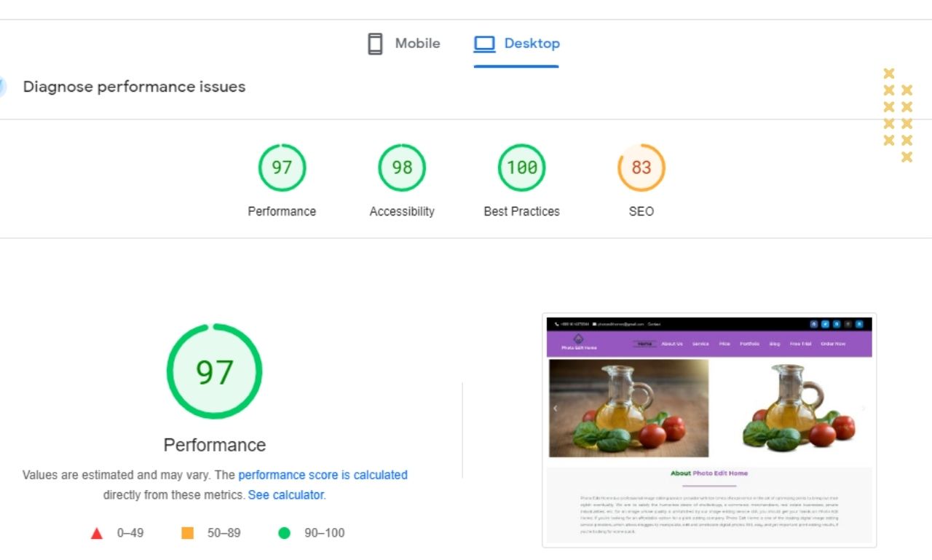Click the next arrow on the image carousel

click(x=863, y=408)
